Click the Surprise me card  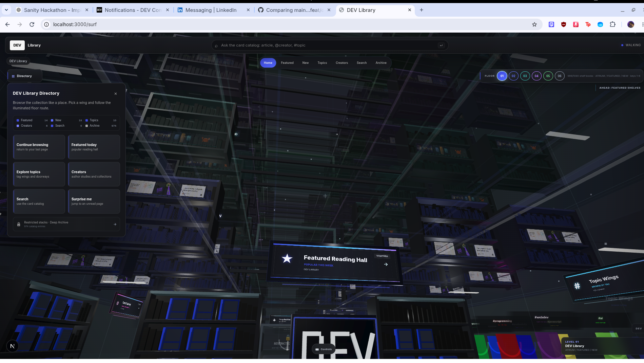tap(94, 201)
